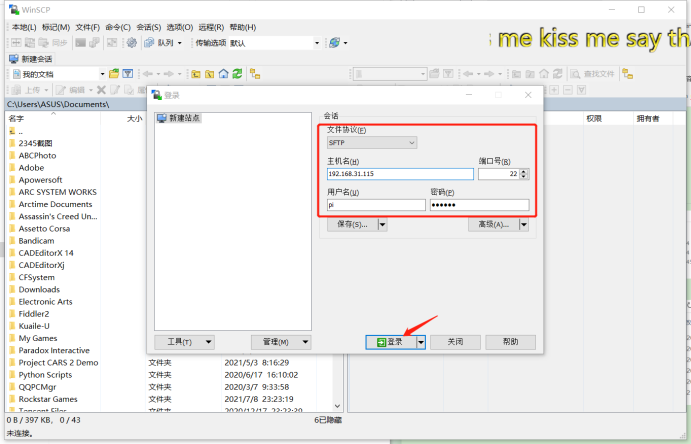
Task: Click the 查找文件 find files button
Action: point(592,74)
